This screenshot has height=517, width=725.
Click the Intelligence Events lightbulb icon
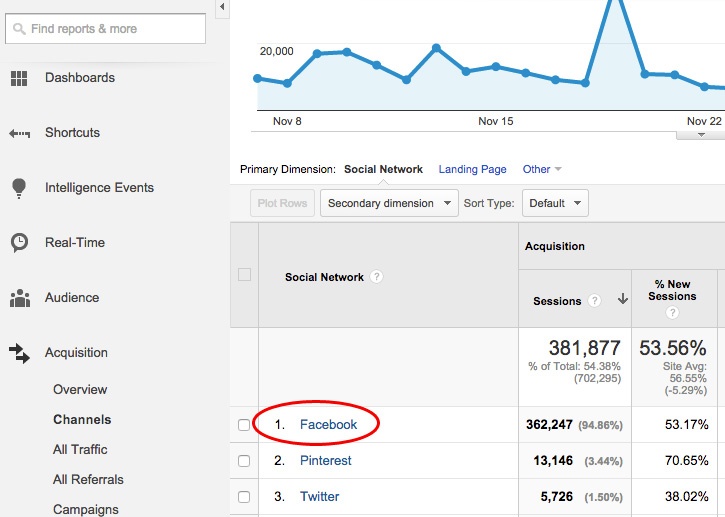[x=19, y=188]
